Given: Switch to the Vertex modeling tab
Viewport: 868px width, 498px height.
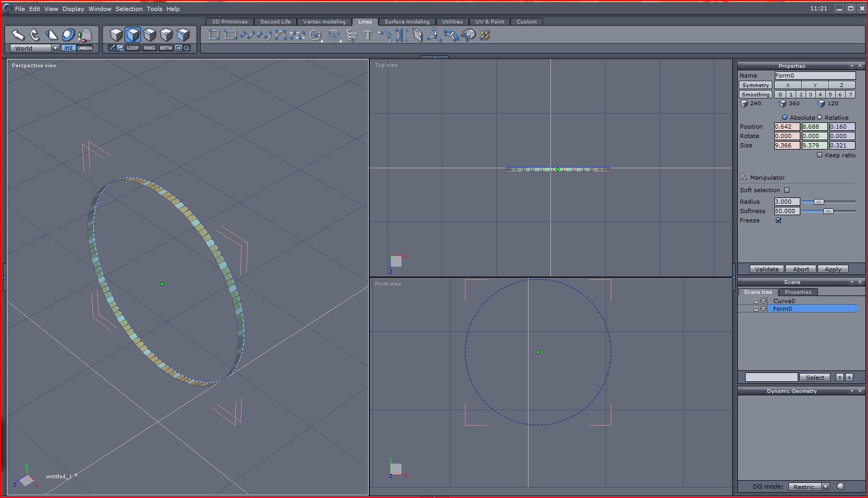Looking at the screenshot, I should (x=324, y=21).
